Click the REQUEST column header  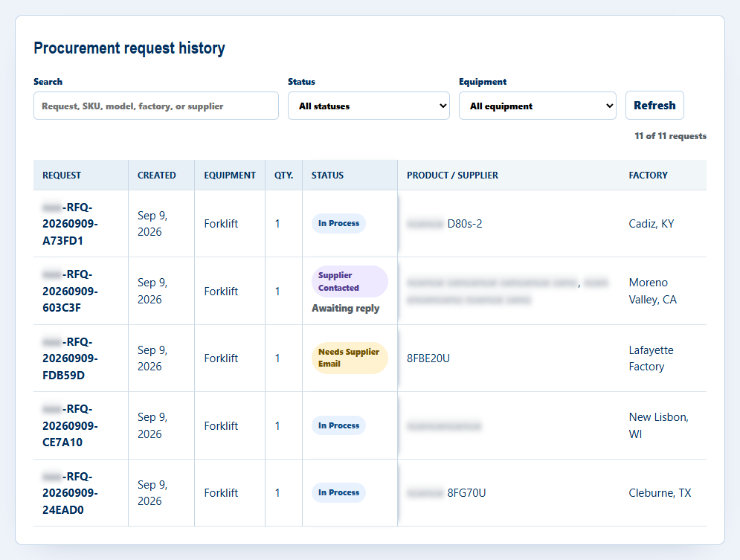point(62,175)
